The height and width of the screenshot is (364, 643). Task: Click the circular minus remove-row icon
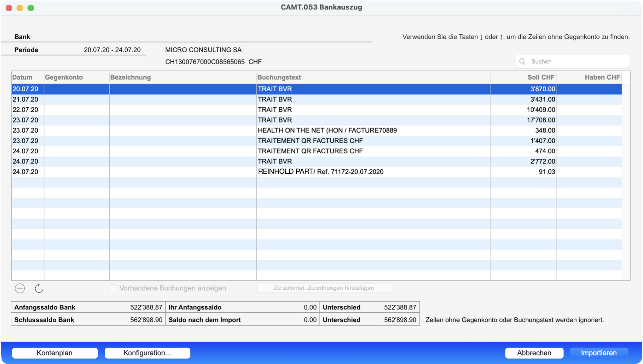point(20,288)
